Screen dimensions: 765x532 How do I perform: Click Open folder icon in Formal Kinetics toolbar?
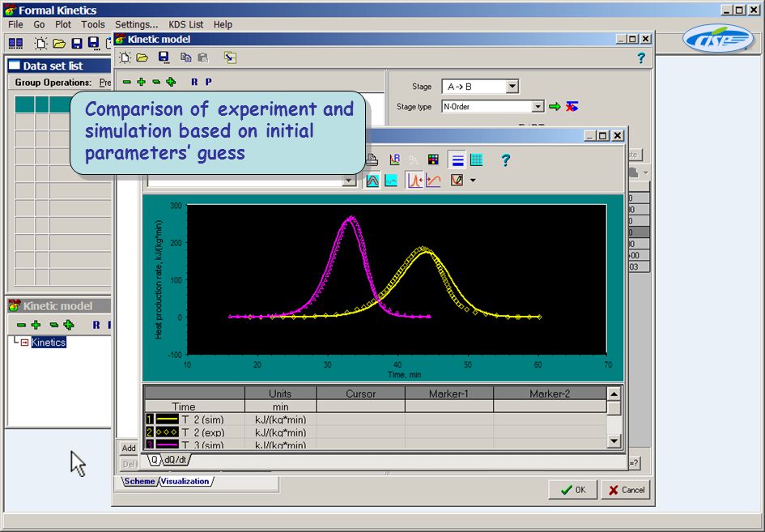pyautogui.click(x=59, y=44)
